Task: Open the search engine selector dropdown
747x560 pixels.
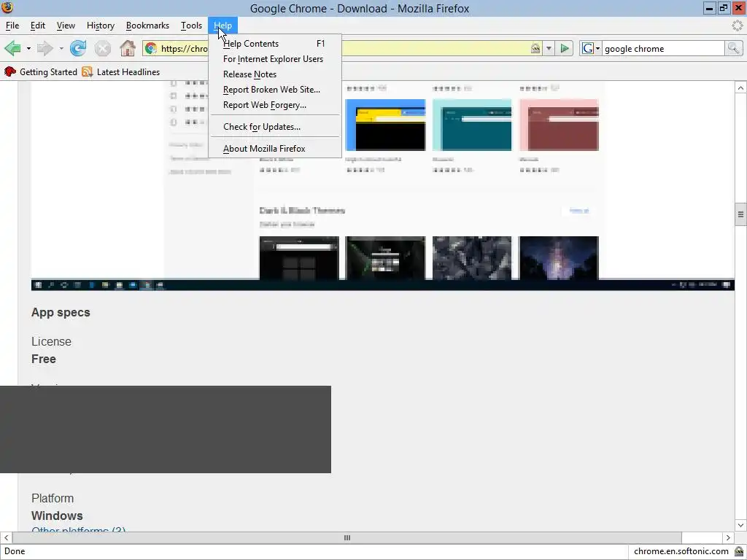Action: click(x=598, y=49)
